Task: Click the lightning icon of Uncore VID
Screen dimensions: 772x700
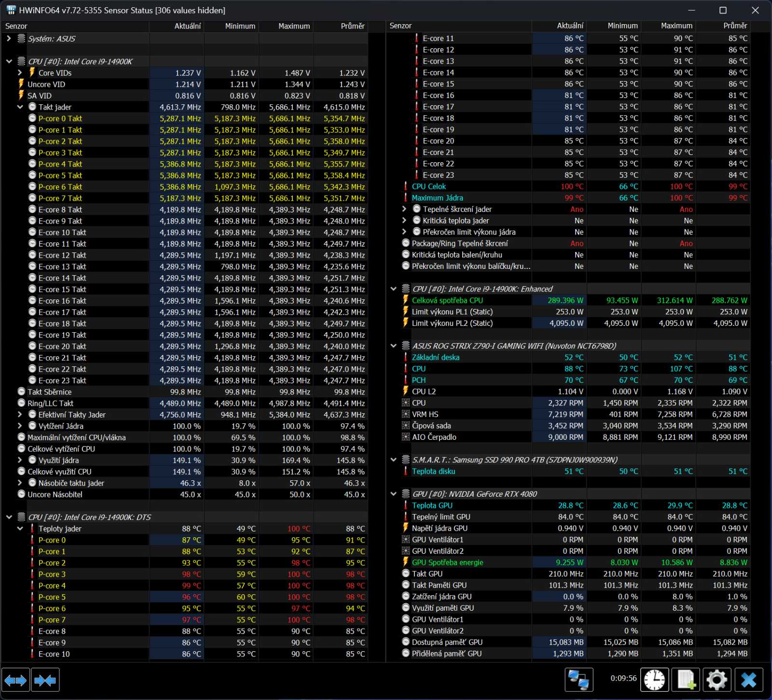Action: [x=21, y=84]
